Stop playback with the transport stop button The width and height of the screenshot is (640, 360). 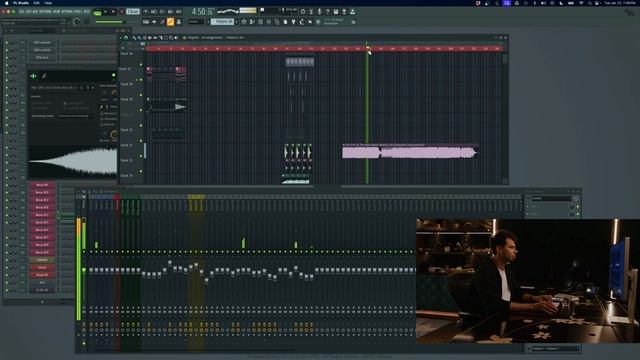coord(113,12)
